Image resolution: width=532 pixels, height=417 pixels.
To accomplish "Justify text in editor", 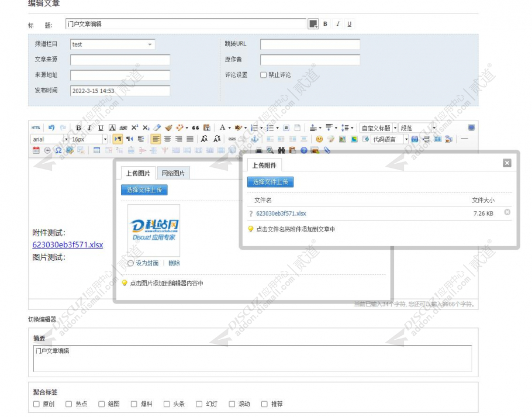I will pos(190,139).
